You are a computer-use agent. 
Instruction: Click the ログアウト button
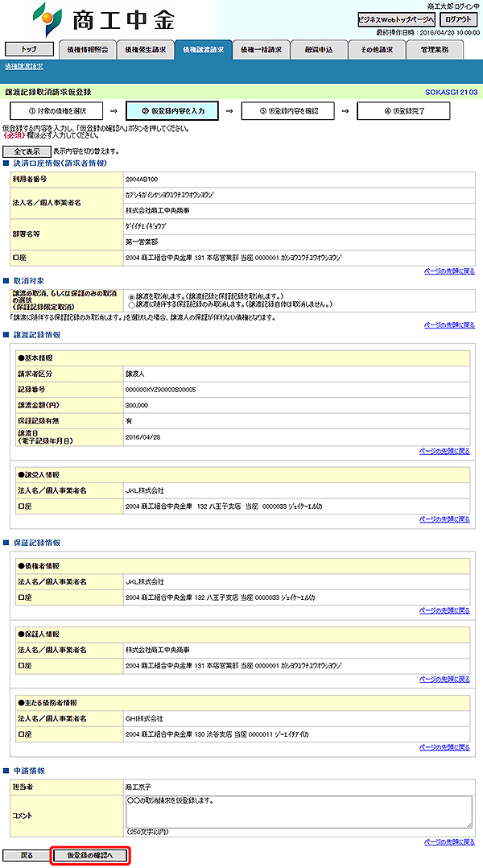[x=459, y=19]
